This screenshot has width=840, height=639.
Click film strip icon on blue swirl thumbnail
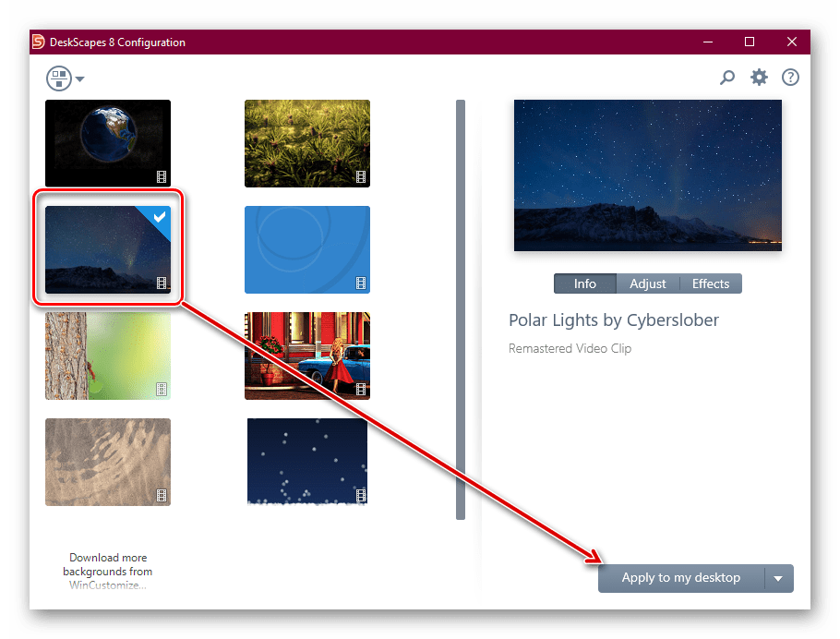pos(361,283)
